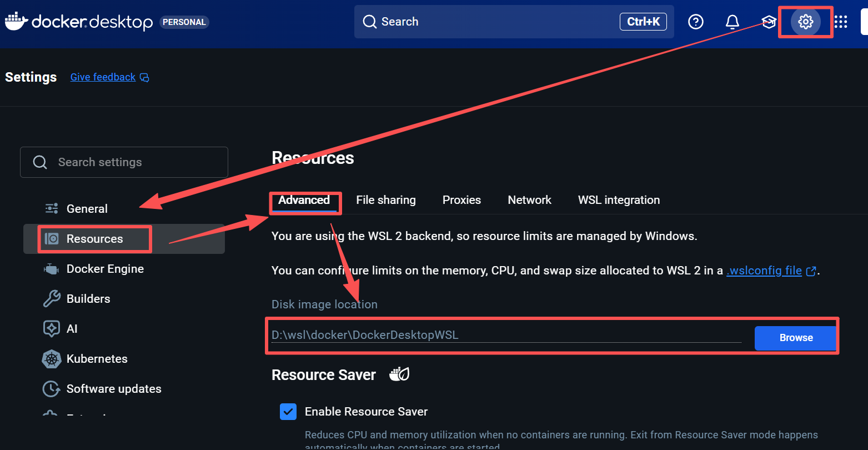Select Kubernetes in settings sidebar

(x=124, y=359)
